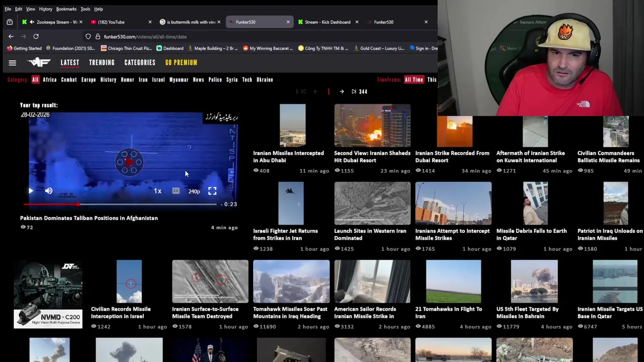Mute the video with the speaker icon
Viewport: 644px width, 362px height.
click(49, 191)
